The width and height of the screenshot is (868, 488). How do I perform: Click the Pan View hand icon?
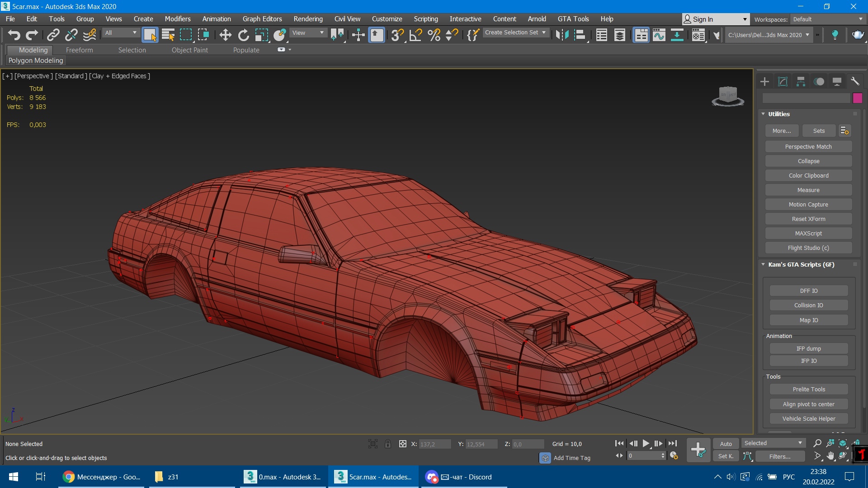[x=830, y=456]
